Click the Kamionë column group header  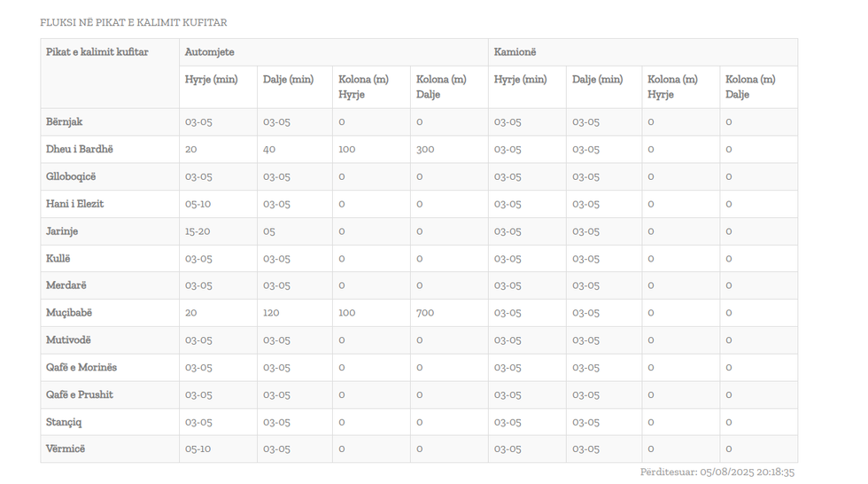click(515, 52)
